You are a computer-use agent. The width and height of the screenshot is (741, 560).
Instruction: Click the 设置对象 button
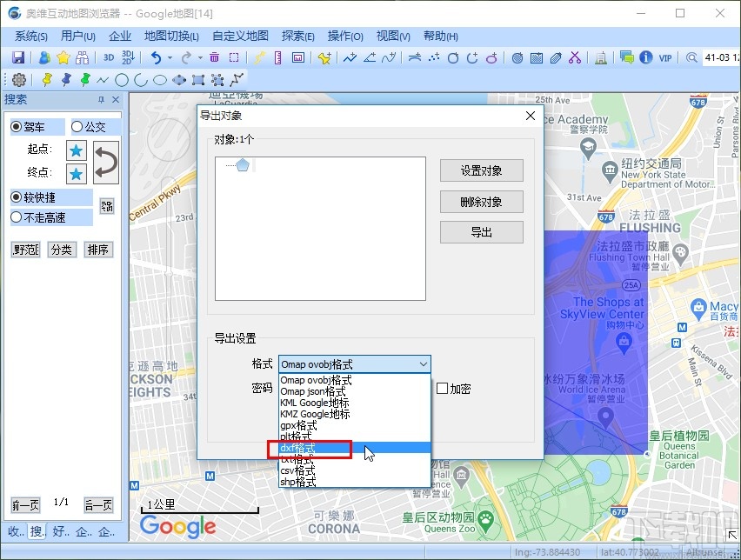pyautogui.click(x=481, y=170)
